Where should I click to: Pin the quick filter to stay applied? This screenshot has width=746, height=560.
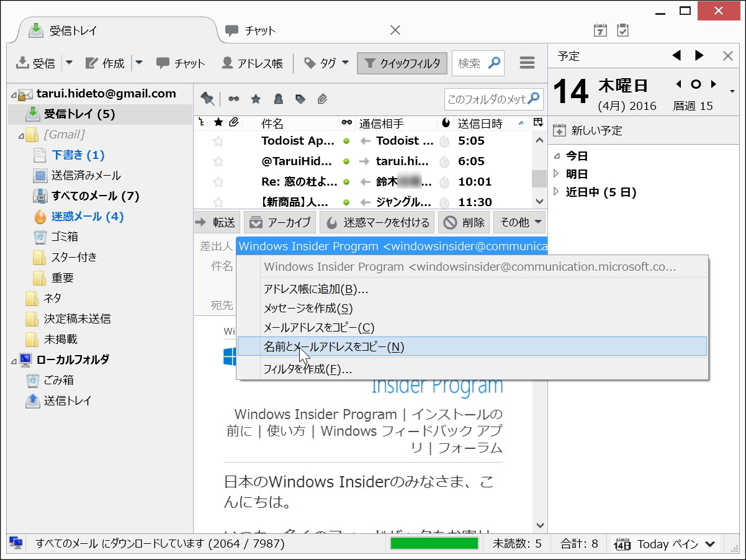[x=207, y=99]
